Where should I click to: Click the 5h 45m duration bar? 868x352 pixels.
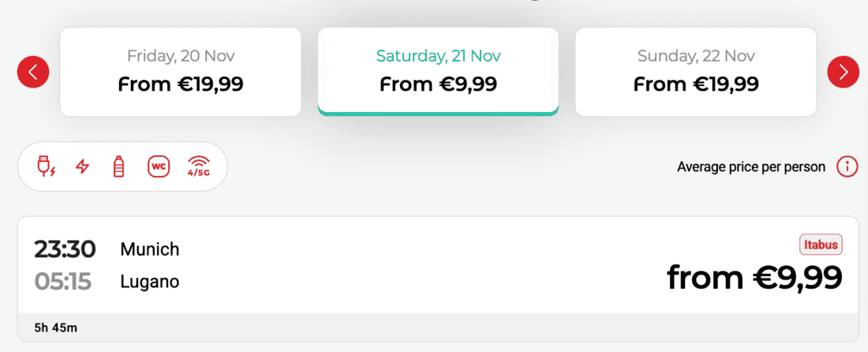(438, 328)
